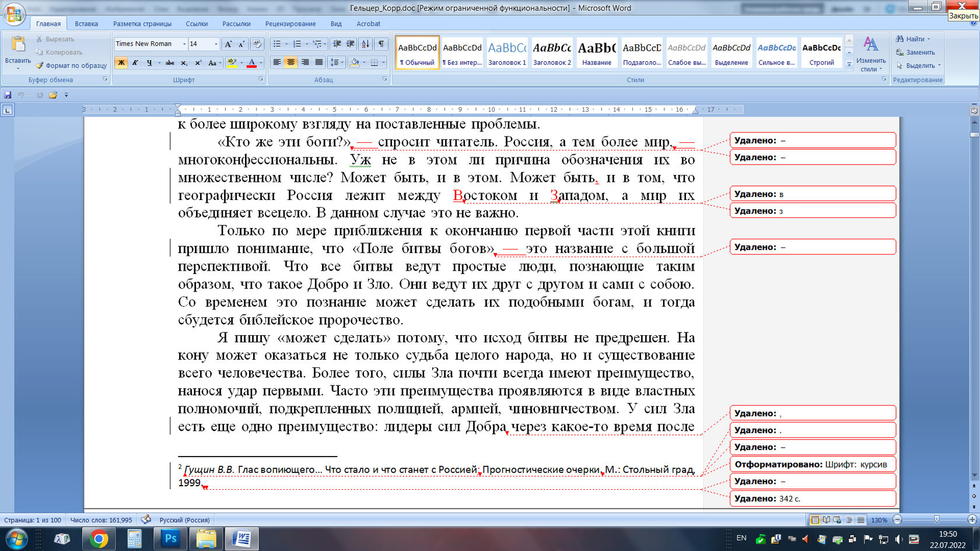Click the Chrome icon in the taskbar
Screen dimensions: 980x551
(99, 539)
